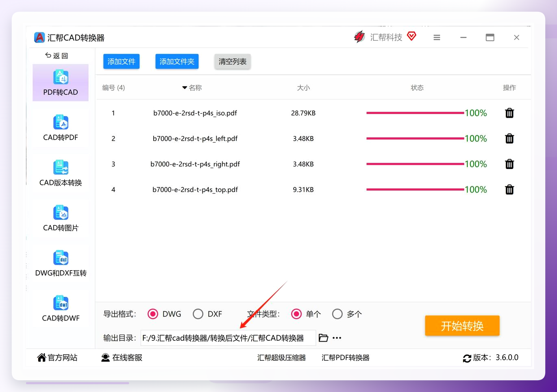Switch to CAD转PDF conversion mode
The image size is (557, 392).
coord(61,128)
